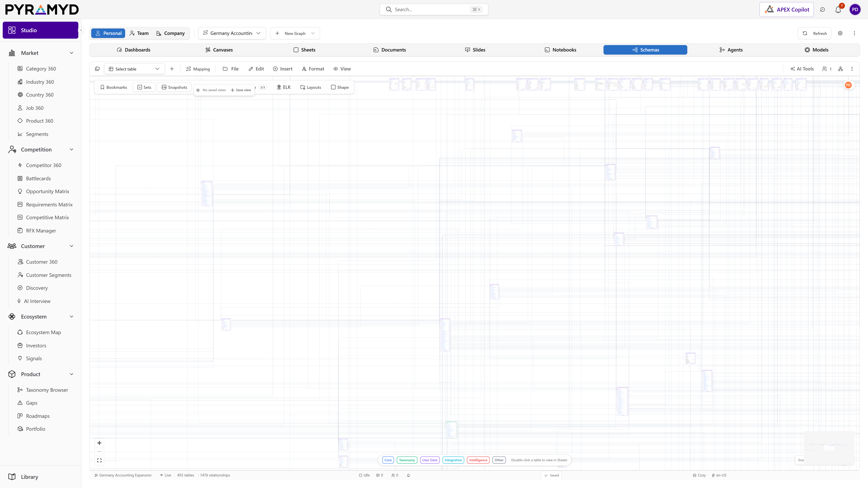
Task: Switch to the Sheets tab
Action: coord(304,50)
